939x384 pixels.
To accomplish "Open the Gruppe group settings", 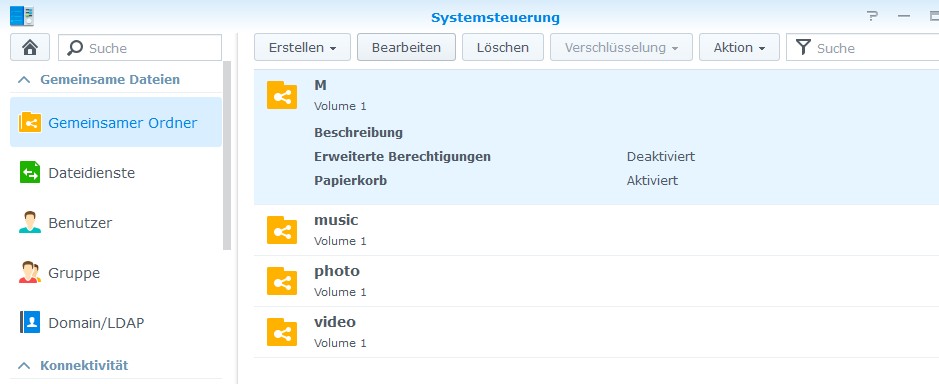I will pyautogui.click(x=116, y=273).
